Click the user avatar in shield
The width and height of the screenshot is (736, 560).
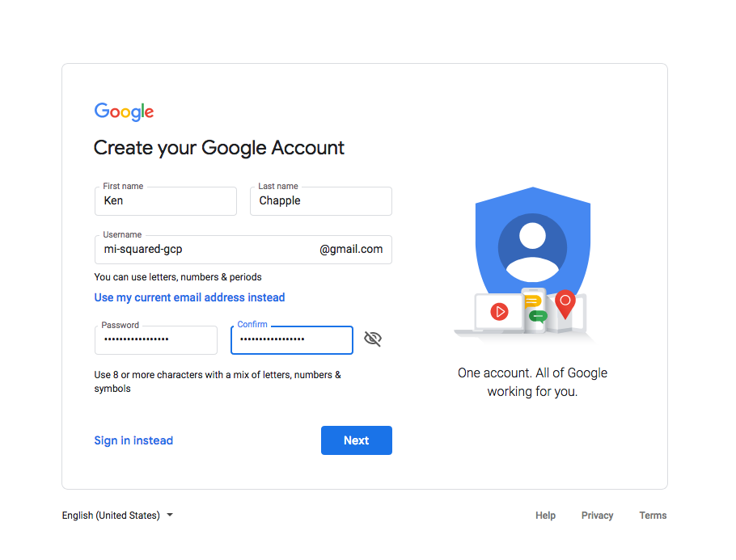tap(532, 247)
